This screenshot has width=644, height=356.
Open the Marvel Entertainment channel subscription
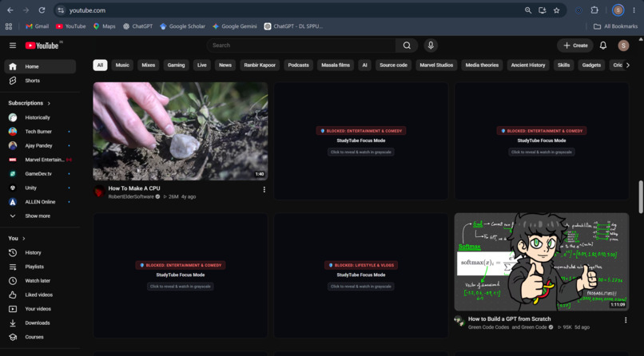click(x=40, y=160)
